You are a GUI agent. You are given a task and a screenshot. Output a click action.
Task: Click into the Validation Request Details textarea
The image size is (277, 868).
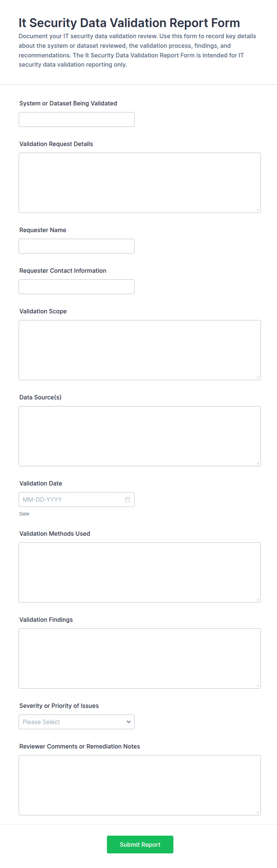[x=139, y=183]
